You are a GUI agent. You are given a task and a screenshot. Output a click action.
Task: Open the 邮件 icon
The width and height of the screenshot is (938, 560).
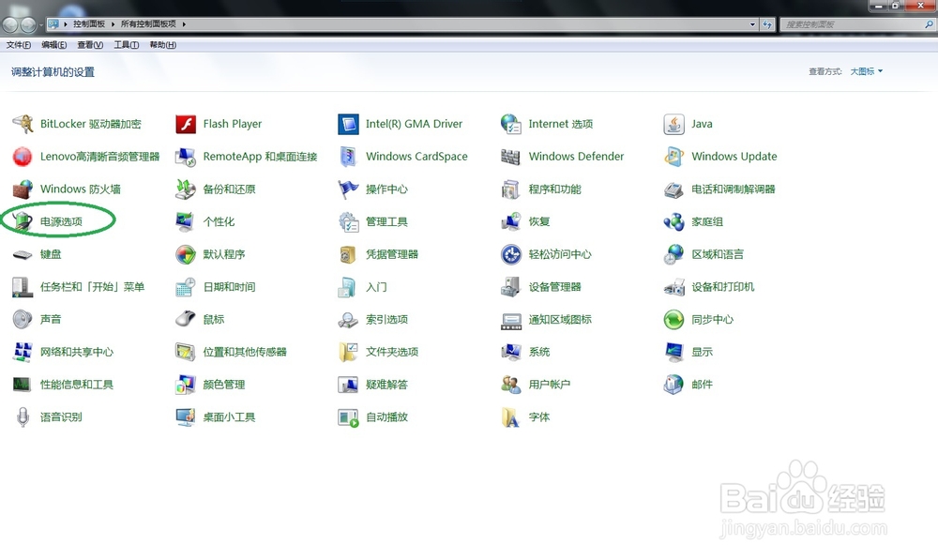coord(673,384)
